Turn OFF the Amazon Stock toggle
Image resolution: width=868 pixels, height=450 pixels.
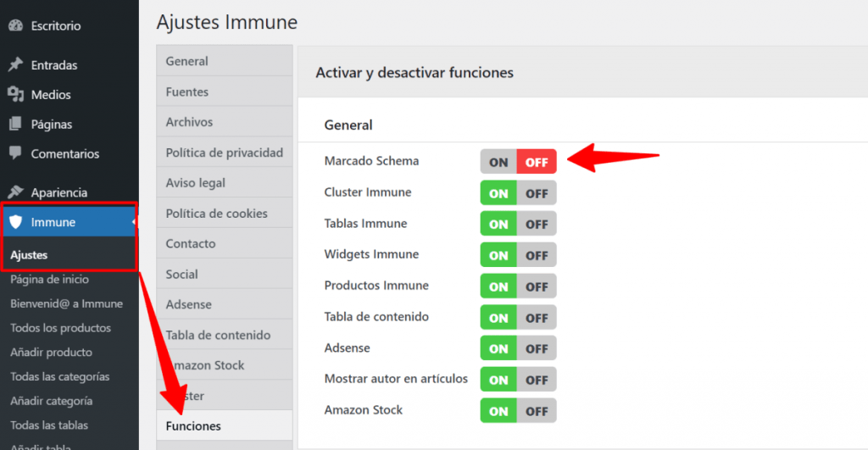537,411
